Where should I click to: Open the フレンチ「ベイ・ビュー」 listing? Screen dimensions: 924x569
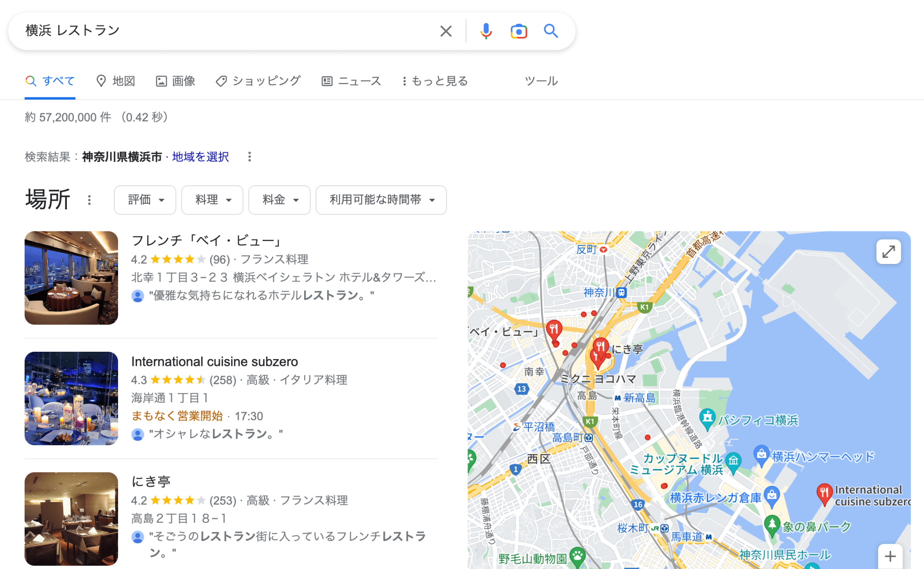tap(206, 241)
